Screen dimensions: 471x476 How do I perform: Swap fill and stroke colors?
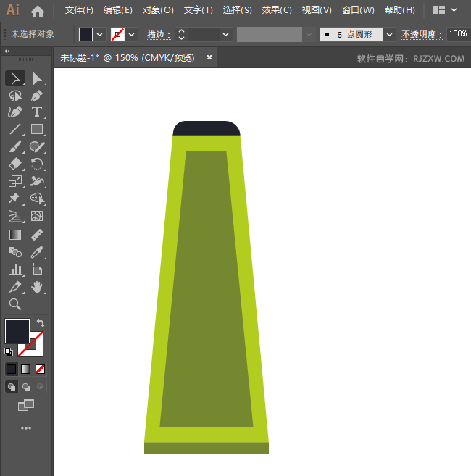pyautogui.click(x=41, y=322)
